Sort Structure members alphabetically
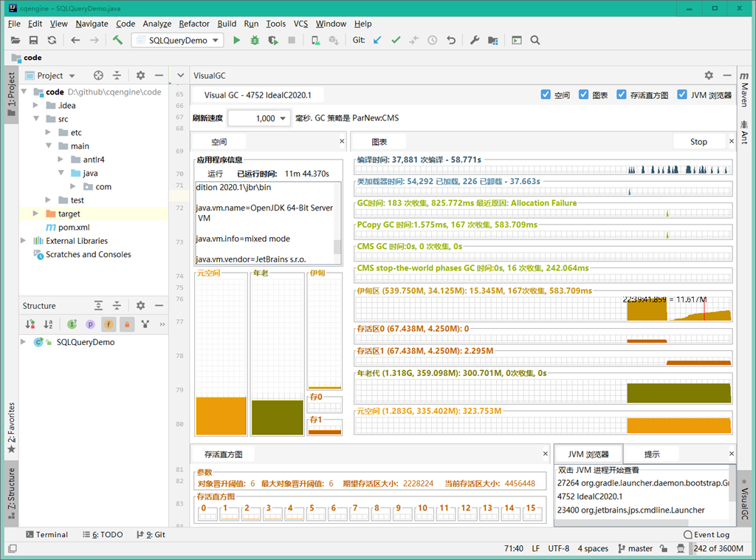756x560 pixels. [x=48, y=324]
